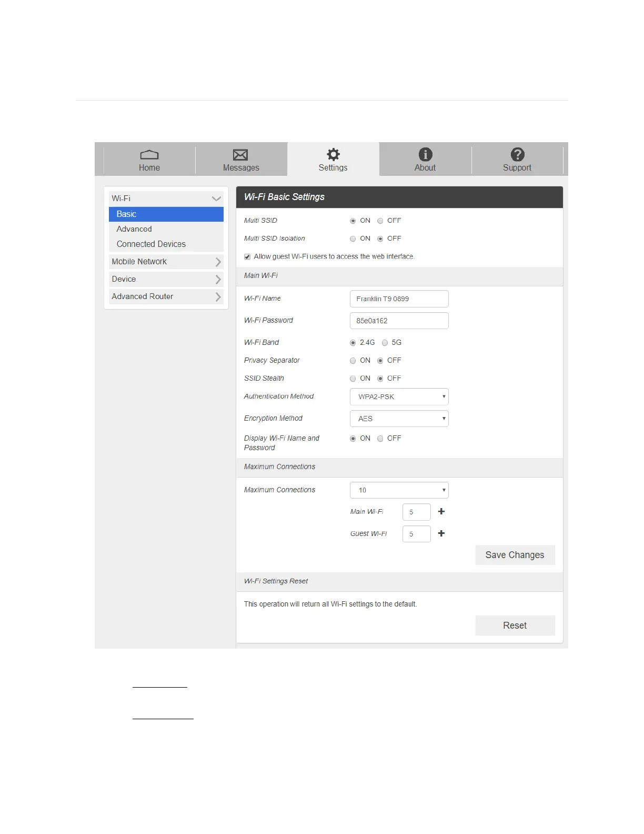Expand the Device section

point(166,279)
